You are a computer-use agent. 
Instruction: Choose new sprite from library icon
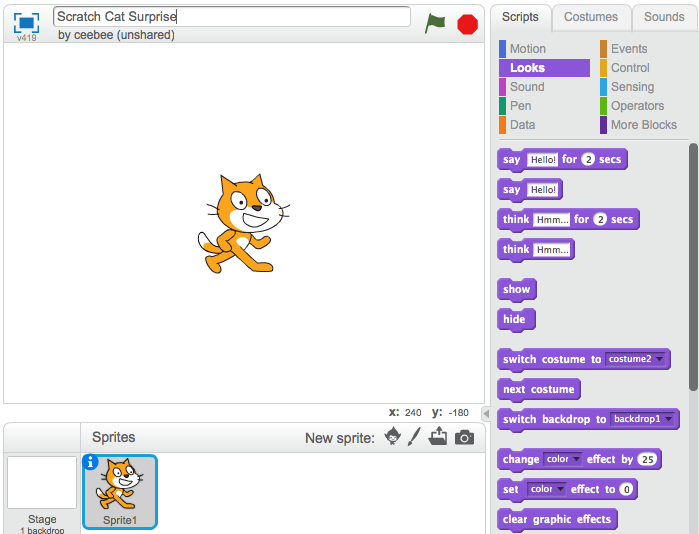[393, 436]
